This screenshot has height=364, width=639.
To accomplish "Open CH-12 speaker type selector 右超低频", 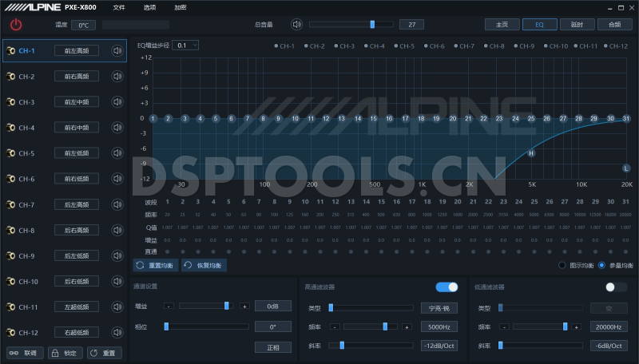I will (x=77, y=333).
